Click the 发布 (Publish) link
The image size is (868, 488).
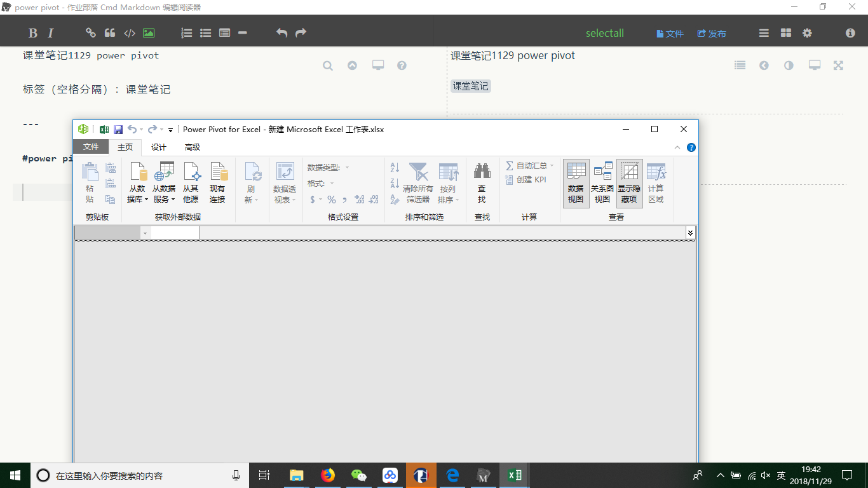point(712,33)
